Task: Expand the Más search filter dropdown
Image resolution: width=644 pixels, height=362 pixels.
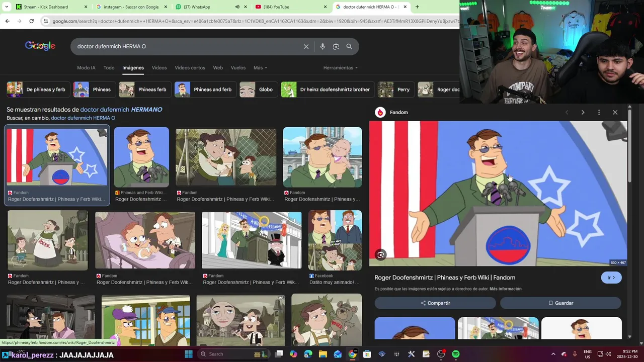Action: click(260, 68)
